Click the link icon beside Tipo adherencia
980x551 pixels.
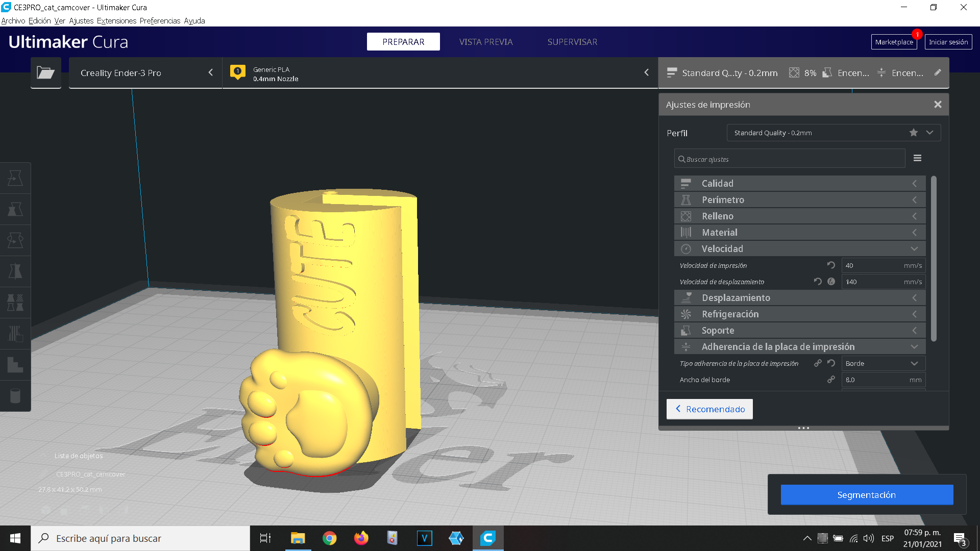pos(818,363)
